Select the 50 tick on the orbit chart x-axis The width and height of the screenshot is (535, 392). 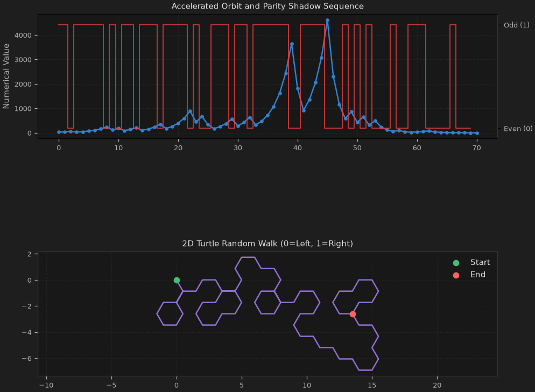coord(357,148)
